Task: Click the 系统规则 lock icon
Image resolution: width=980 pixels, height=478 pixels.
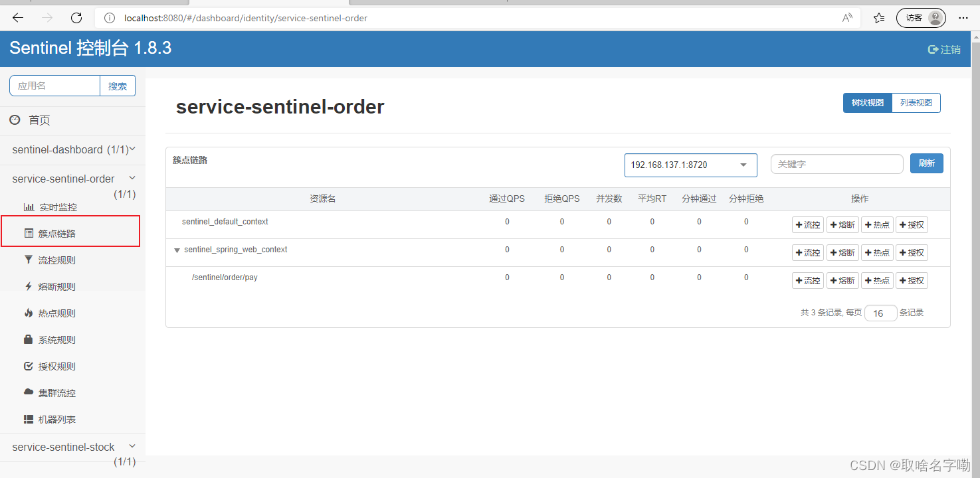Action: click(x=29, y=339)
